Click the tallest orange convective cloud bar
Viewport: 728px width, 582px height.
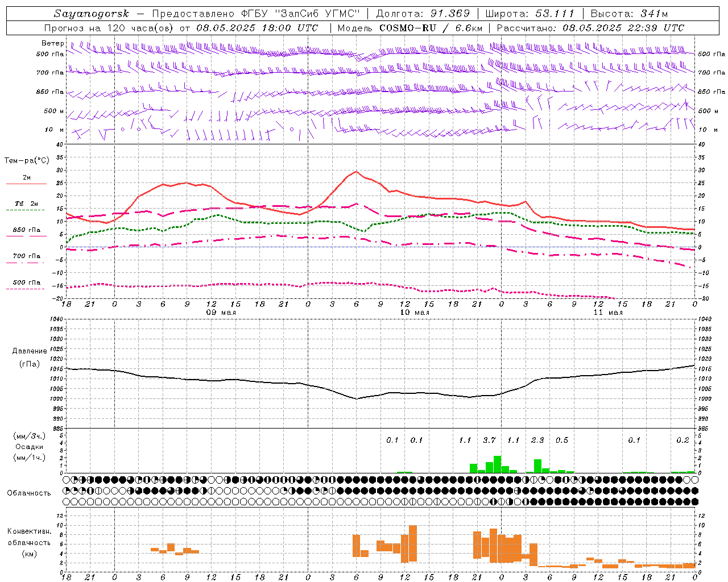413,543
